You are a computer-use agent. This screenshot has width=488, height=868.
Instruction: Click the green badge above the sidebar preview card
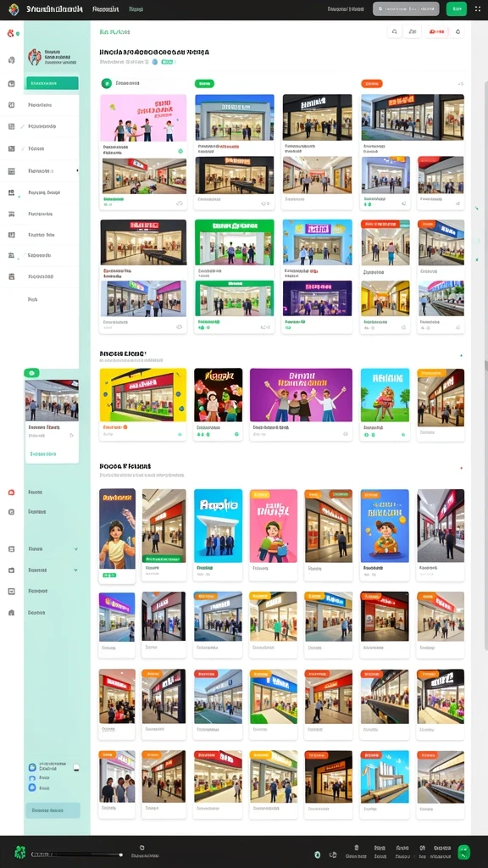(x=31, y=373)
